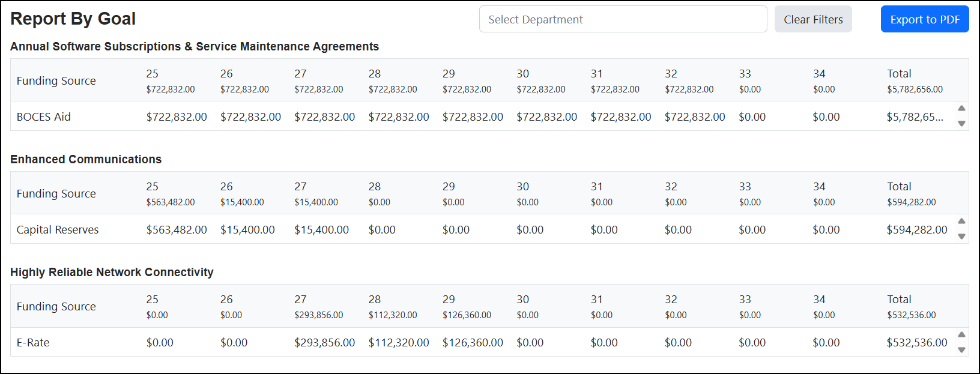980x374 pixels.
Task: Click the Total column header in Enhanced Communications
Action: 899,186
